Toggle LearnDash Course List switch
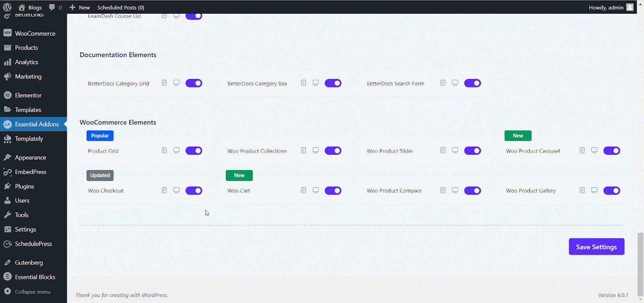The width and height of the screenshot is (644, 303). pyautogui.click(x=194, y=17)
